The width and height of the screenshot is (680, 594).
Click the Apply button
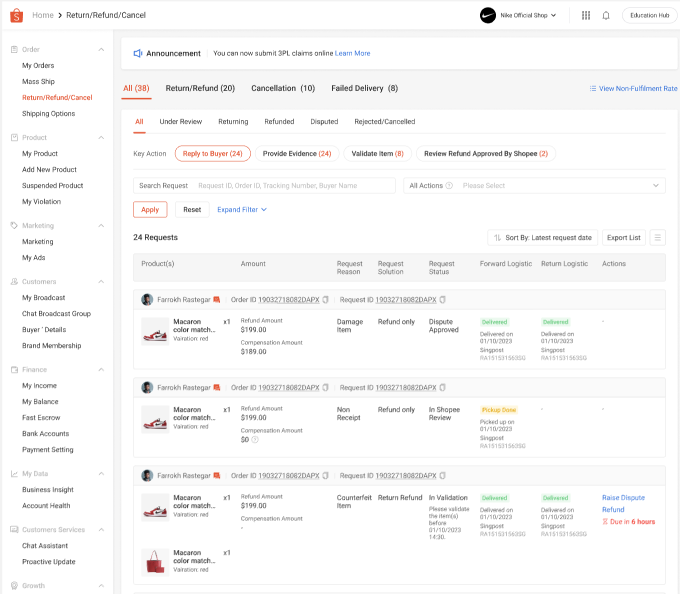150,210
